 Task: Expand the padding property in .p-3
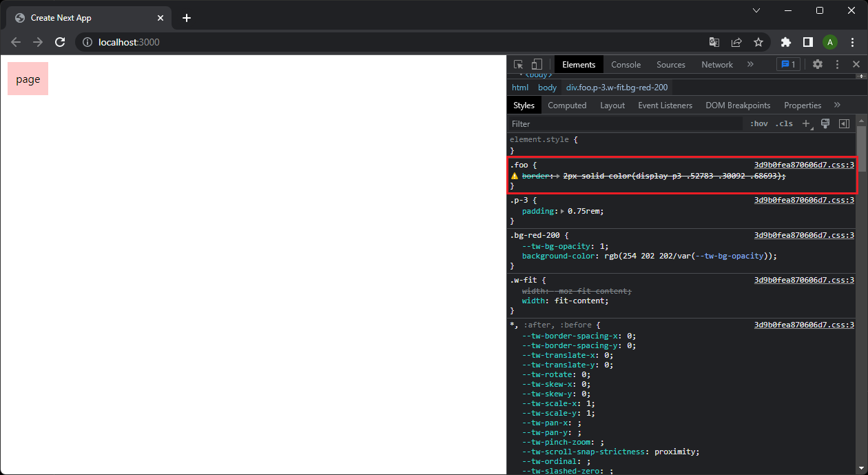pos(562,211)
